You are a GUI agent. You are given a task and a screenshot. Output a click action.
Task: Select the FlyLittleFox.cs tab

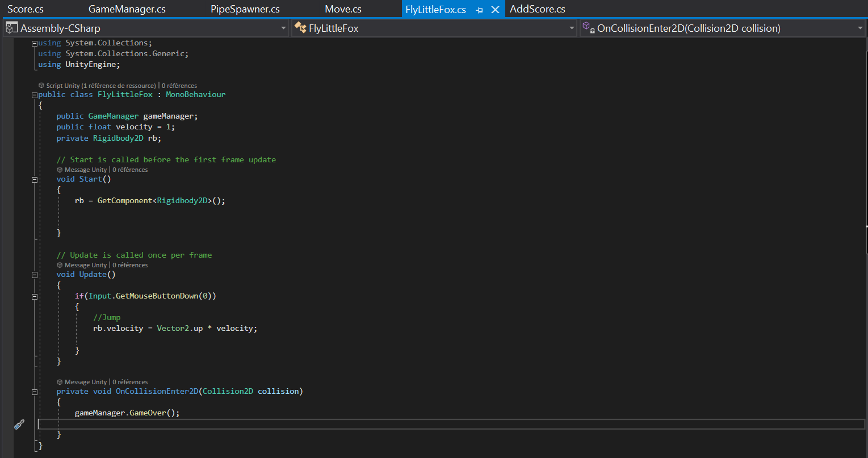click(436, 10)
